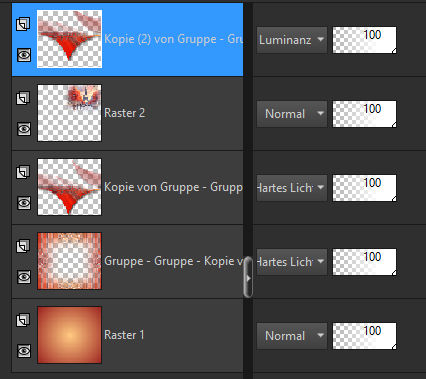Image resolution: width=426 pixels, height=379 pixels.
Task: Open Hartes Licht dropdown of Kopie von Gruppe
Action: coord(292,188)
